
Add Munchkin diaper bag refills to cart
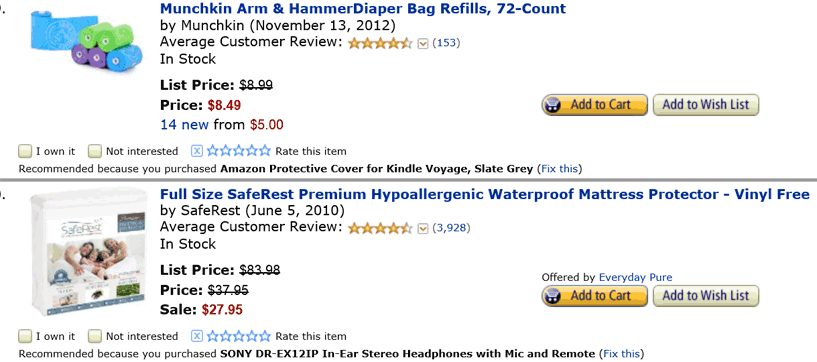(x=595, y=105)
